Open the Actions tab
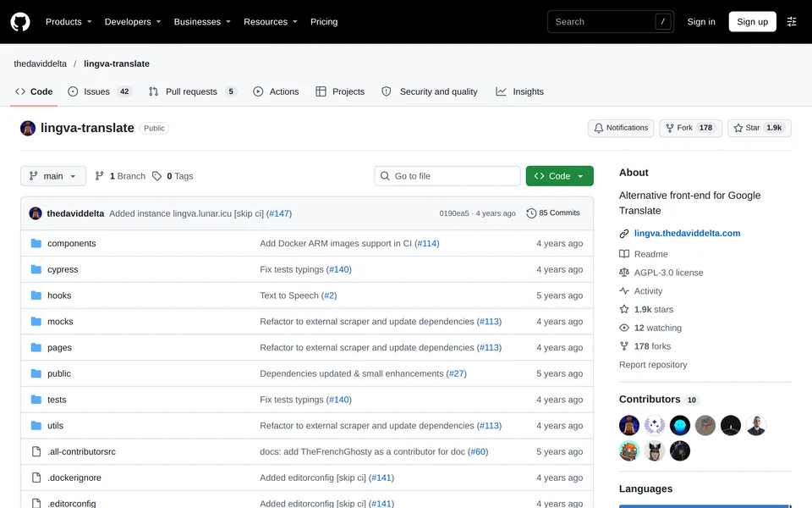 [x=276, y=91]
